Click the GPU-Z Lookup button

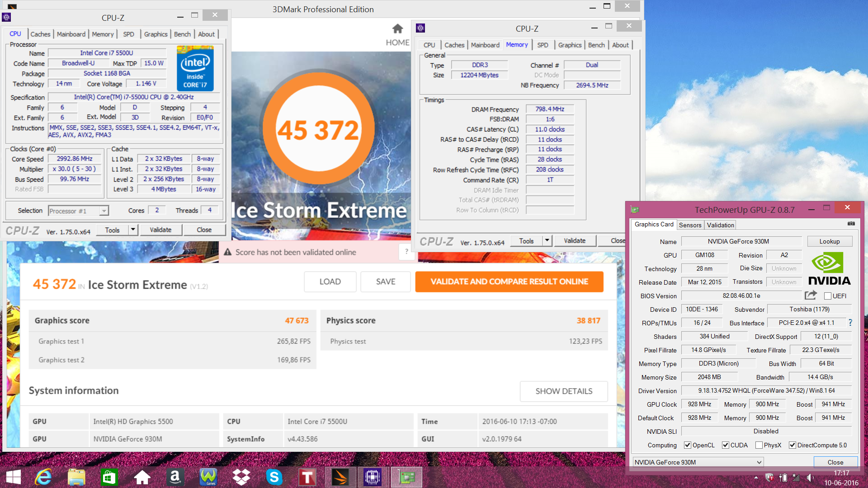(830, 241)
